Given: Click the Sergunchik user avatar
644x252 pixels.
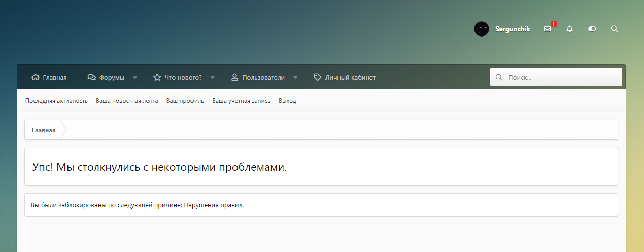Looking at the screenshot, I should (x=481, y=29).
